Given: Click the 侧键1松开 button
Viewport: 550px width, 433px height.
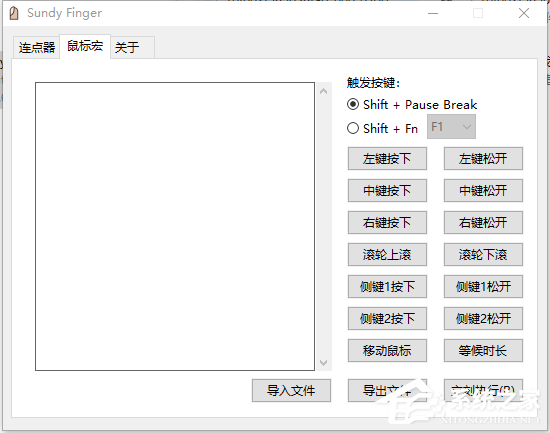Looking at the screenshot, I should [x=483, y=286].
